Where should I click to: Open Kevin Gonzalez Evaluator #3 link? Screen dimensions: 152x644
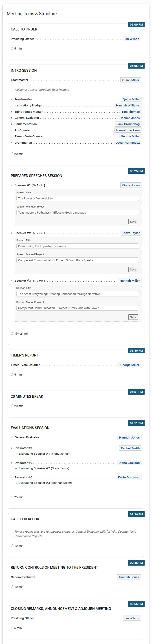129,477
